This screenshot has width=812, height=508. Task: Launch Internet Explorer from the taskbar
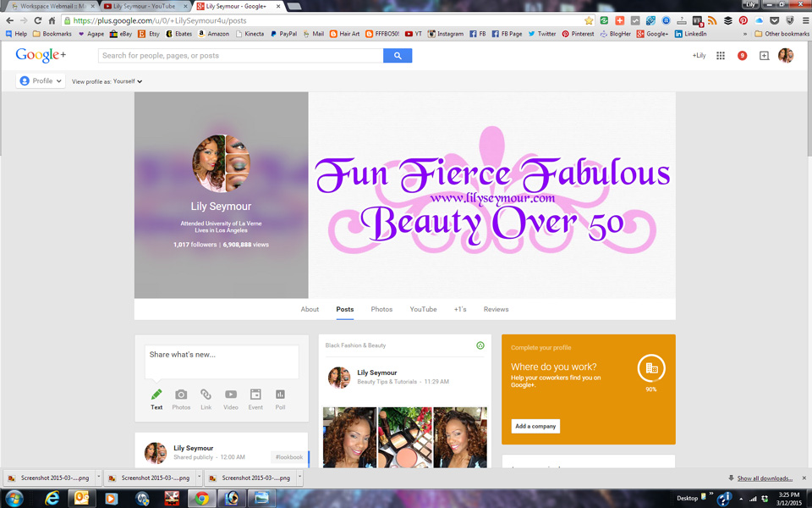[52, 498]
